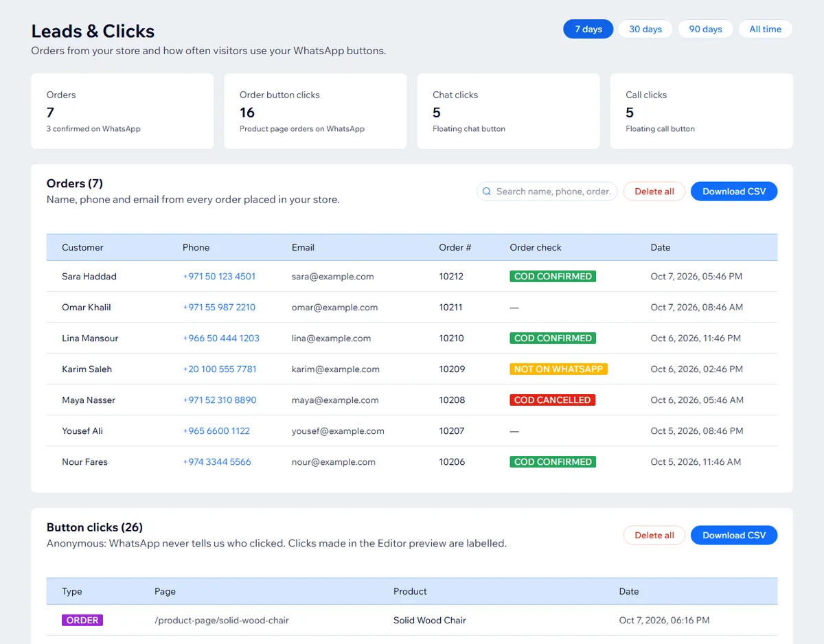824x644 pixels.
Task: Click email omar@example.com
Action: coord(335,308)
